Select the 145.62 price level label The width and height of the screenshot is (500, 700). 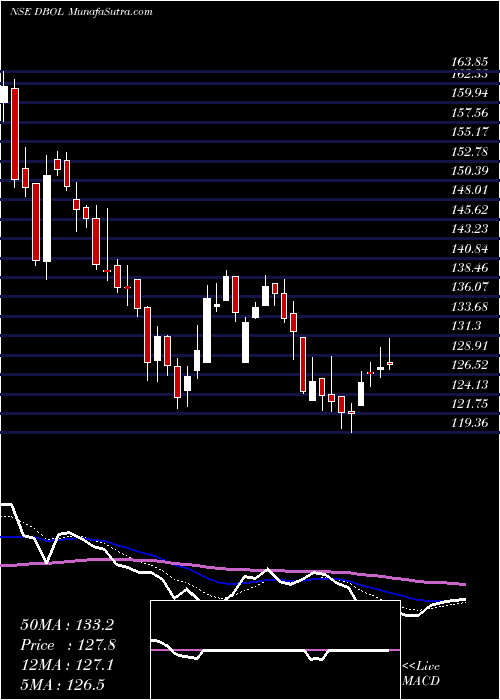tap(470, 210)
